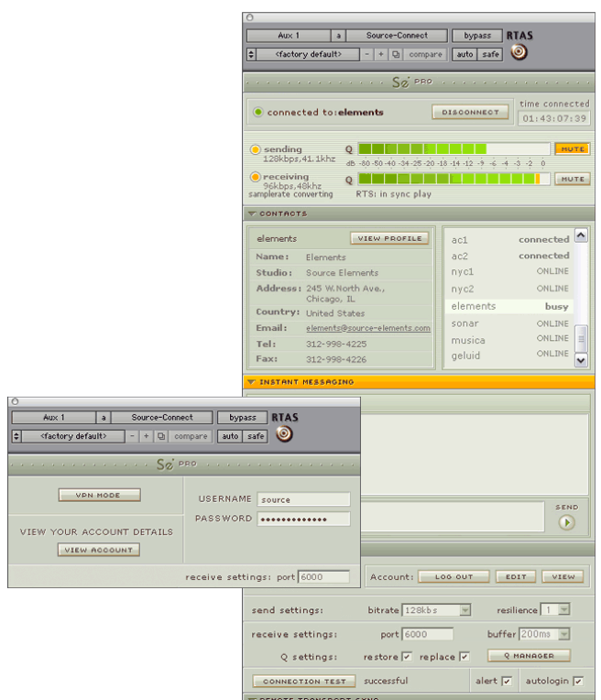Image resolution: width=601 pixels, height=700 pixels.
Task: Toggle the autologin checkbox
Action: coord(577,682)
